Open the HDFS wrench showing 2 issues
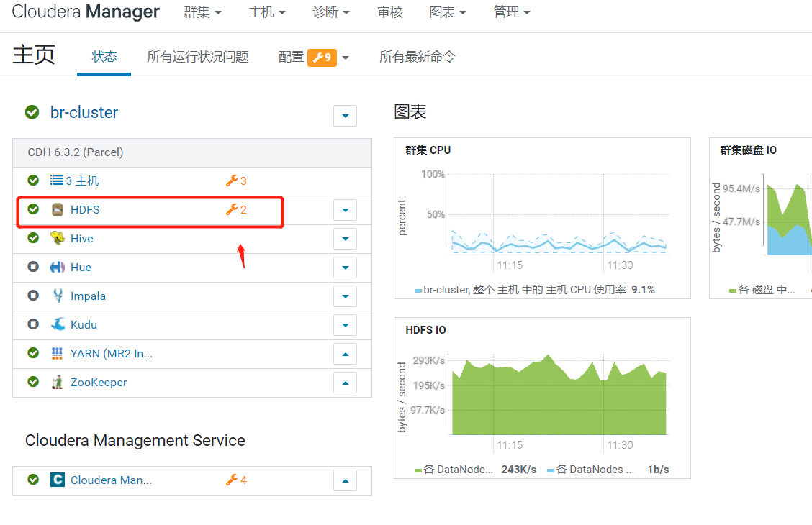 (236, 209)
